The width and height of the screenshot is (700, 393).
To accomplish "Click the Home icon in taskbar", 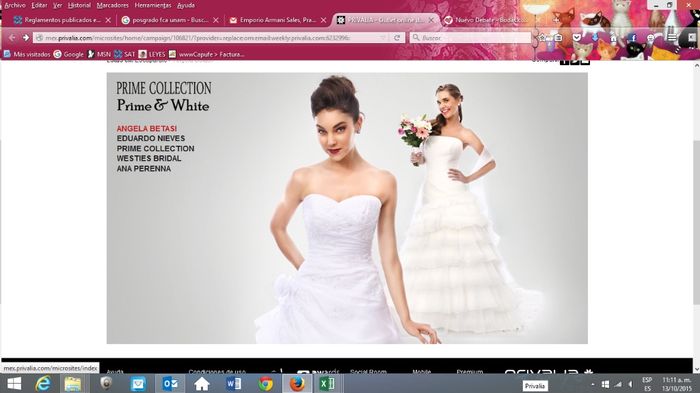I will pyautogui.click(x=201, y=384).
